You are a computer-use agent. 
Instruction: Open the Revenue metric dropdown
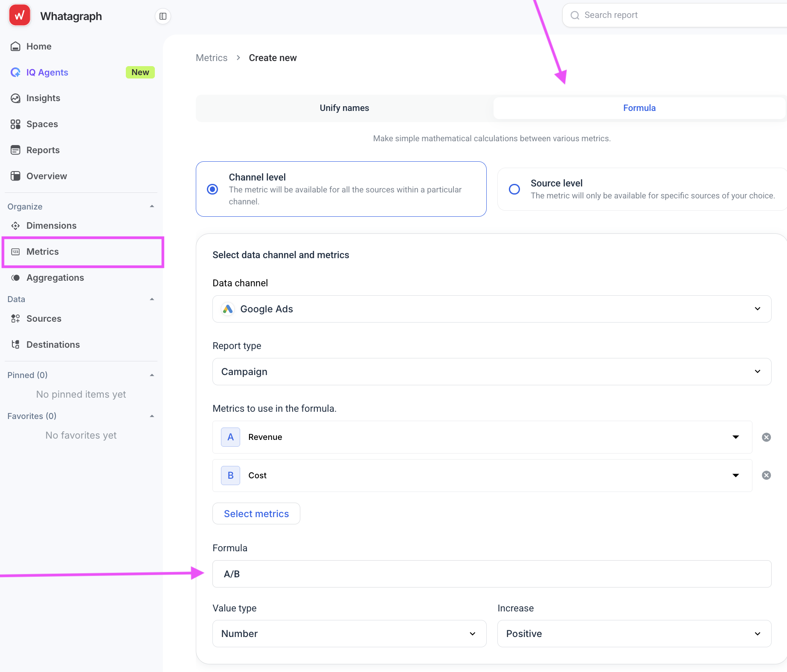point(482,437)
